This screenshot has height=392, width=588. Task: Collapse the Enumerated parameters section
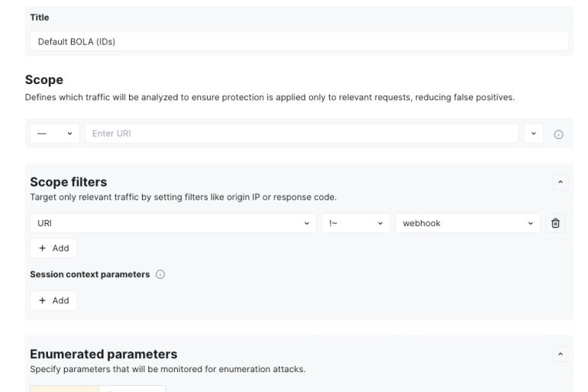562,355
